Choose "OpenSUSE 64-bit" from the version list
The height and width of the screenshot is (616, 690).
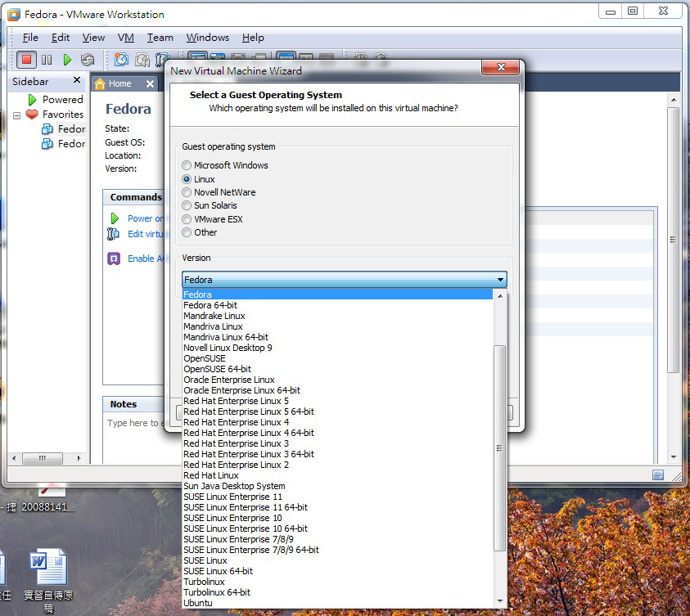[x=337, y=369]
